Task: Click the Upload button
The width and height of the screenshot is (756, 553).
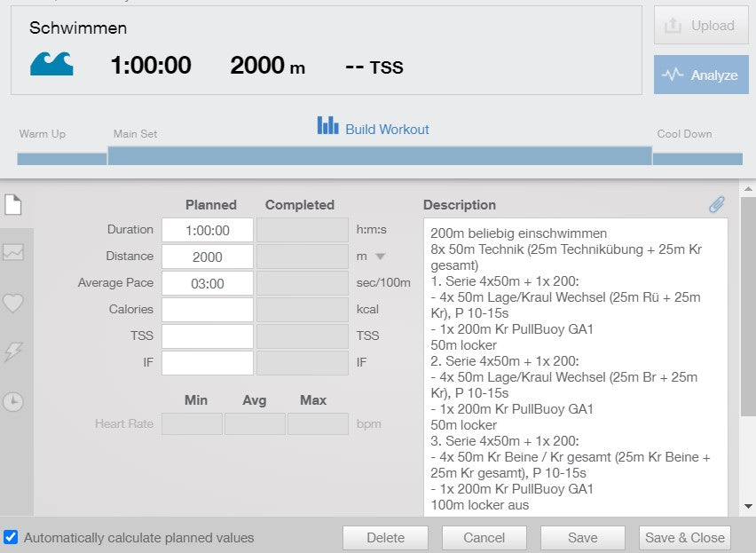Action: (x=700, y=26)
